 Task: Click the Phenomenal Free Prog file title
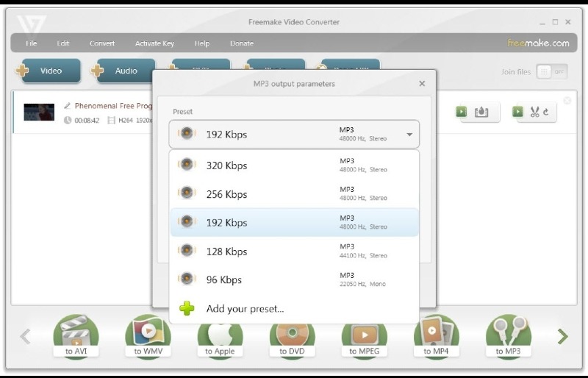point(113,106)
